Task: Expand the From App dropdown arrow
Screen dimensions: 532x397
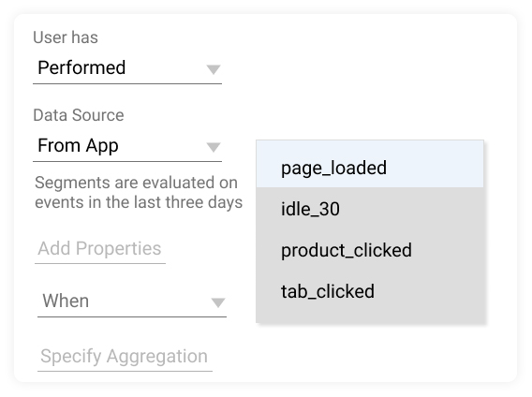Action: click(214, 147)
